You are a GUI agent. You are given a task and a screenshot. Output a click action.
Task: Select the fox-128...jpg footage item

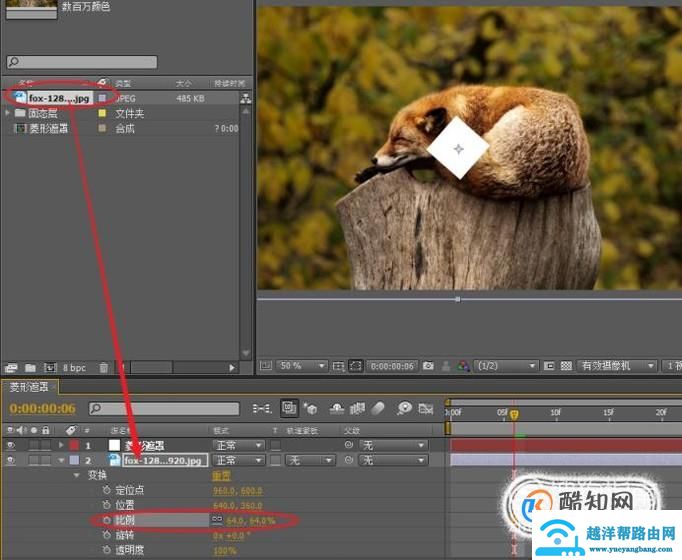coord(59,98)
